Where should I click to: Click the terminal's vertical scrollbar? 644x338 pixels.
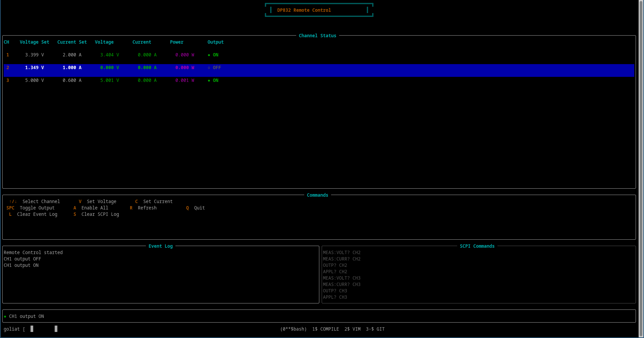tap(641, 168)
